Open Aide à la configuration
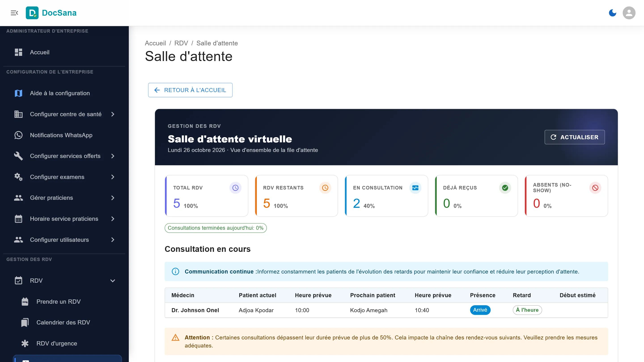 pos(64,93)
